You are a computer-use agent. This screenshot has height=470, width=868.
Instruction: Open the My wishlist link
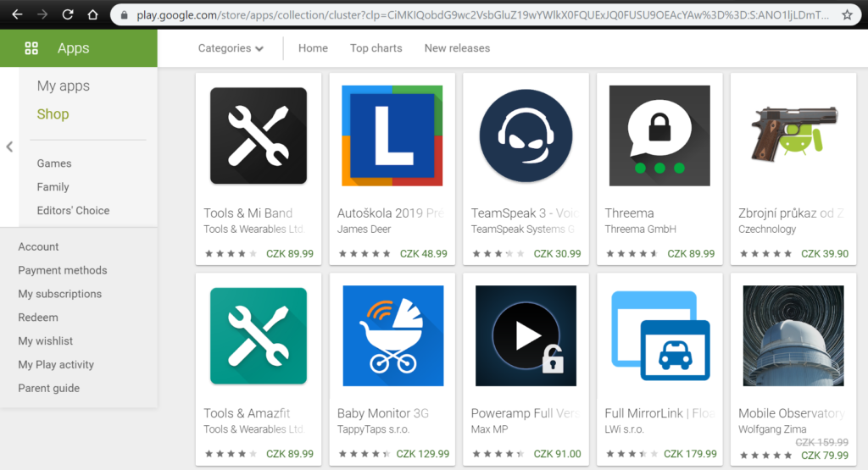click(x=46, y=341)
